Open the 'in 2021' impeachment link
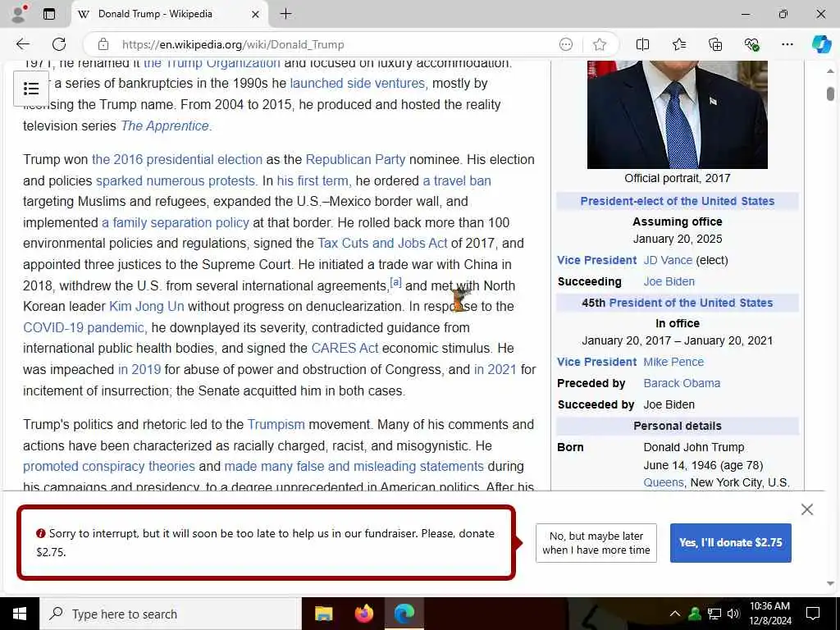 [x=495, y=370]
